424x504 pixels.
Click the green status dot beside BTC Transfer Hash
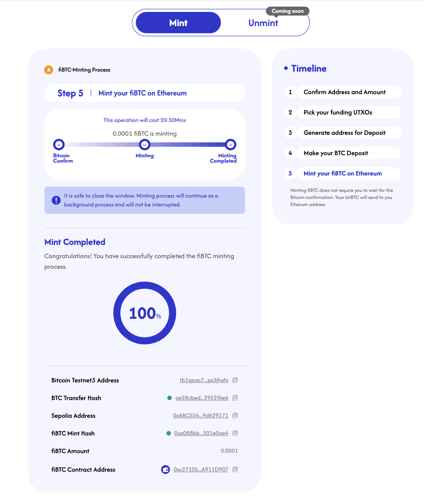click(x=169, y=398)
